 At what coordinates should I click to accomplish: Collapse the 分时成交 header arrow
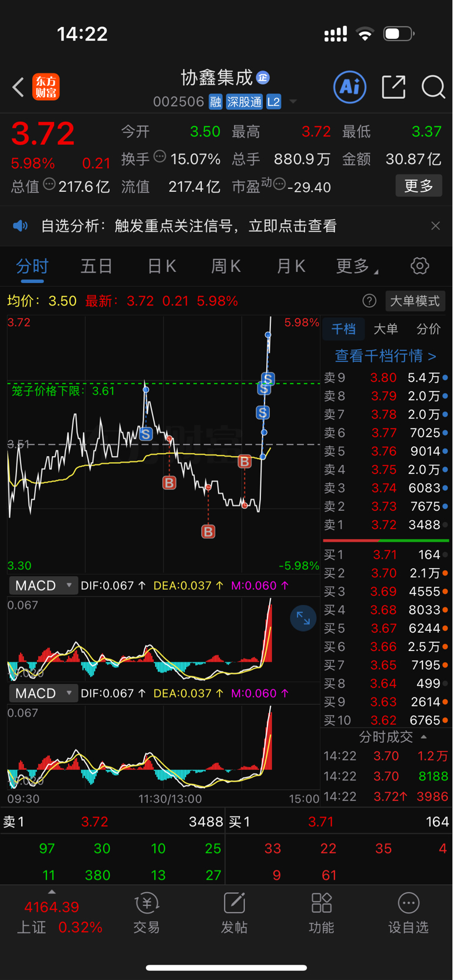[x=424, y=737]
